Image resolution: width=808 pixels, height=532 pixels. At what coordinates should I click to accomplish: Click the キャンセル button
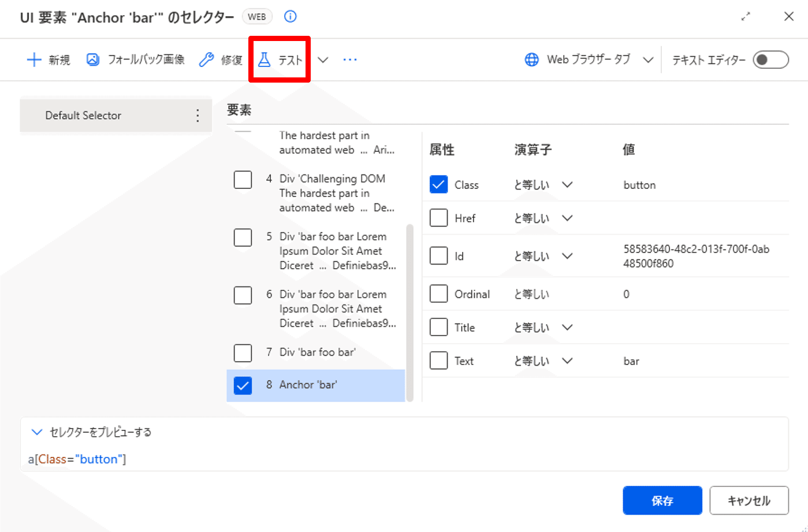749,500
